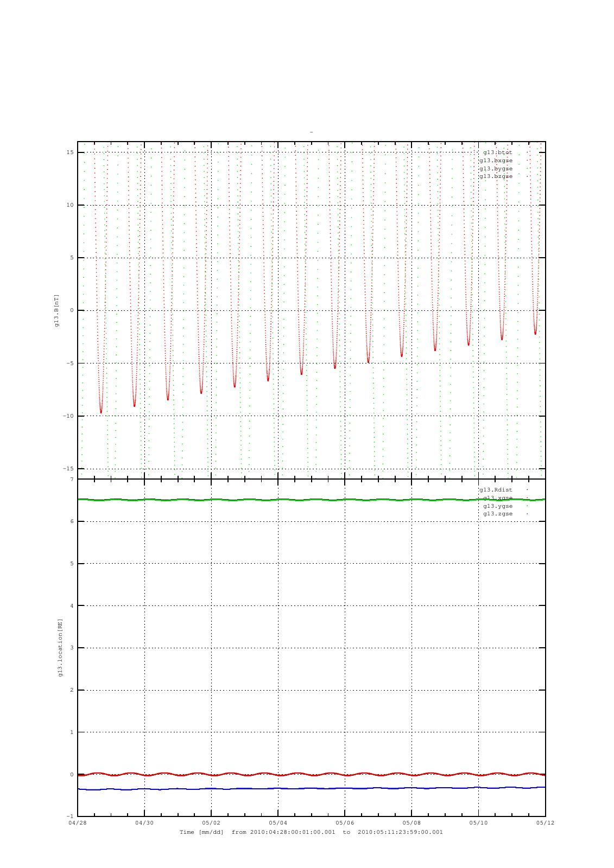
Task: Click the green Rdist curve near 6.5 RE
Action: (x=312, y=500)
